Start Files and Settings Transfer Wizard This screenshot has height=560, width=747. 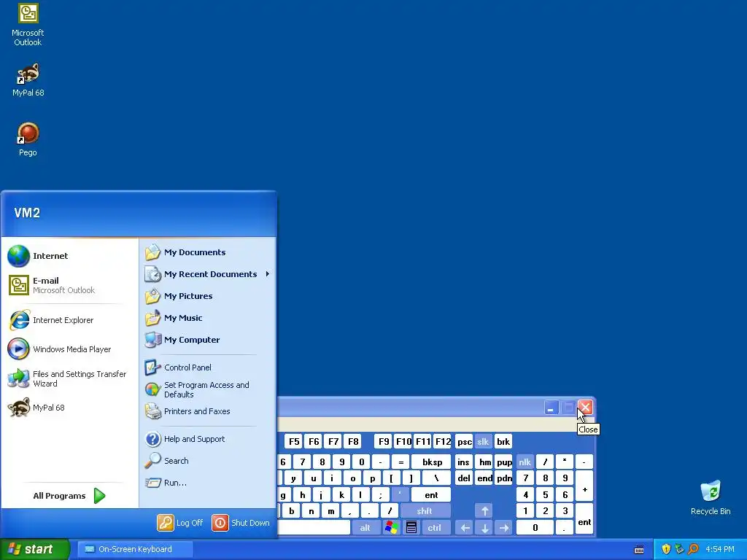(70, 378)
